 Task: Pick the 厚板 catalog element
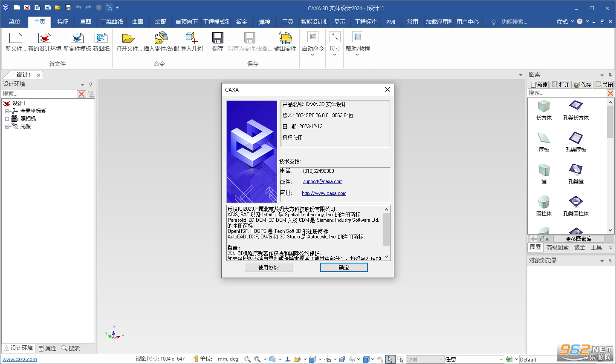(x=544, y=142)
